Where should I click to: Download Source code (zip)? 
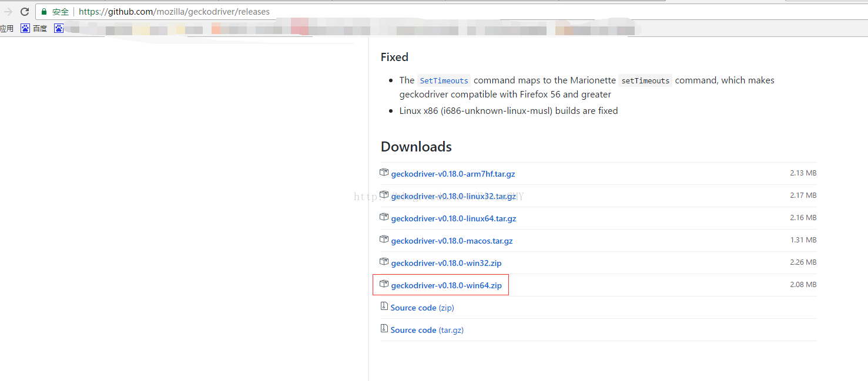pyautogui.click(x=422, y=308)
